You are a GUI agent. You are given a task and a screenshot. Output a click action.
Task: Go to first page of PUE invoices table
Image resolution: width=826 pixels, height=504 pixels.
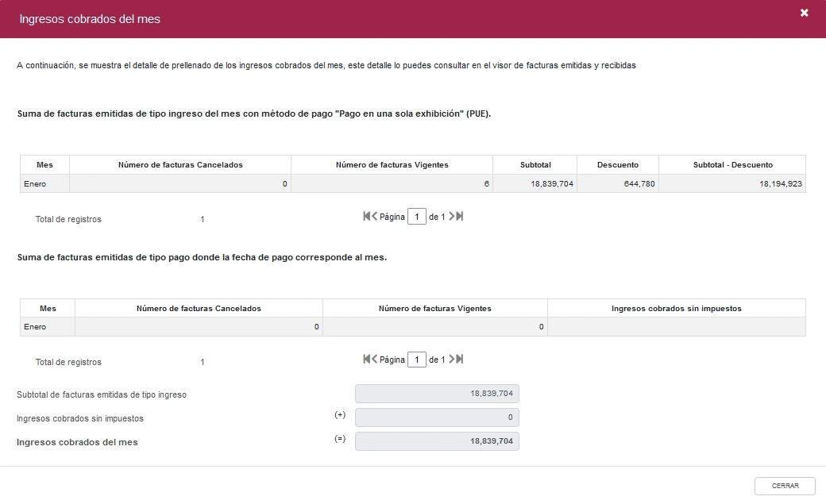(x=367, y=216)
